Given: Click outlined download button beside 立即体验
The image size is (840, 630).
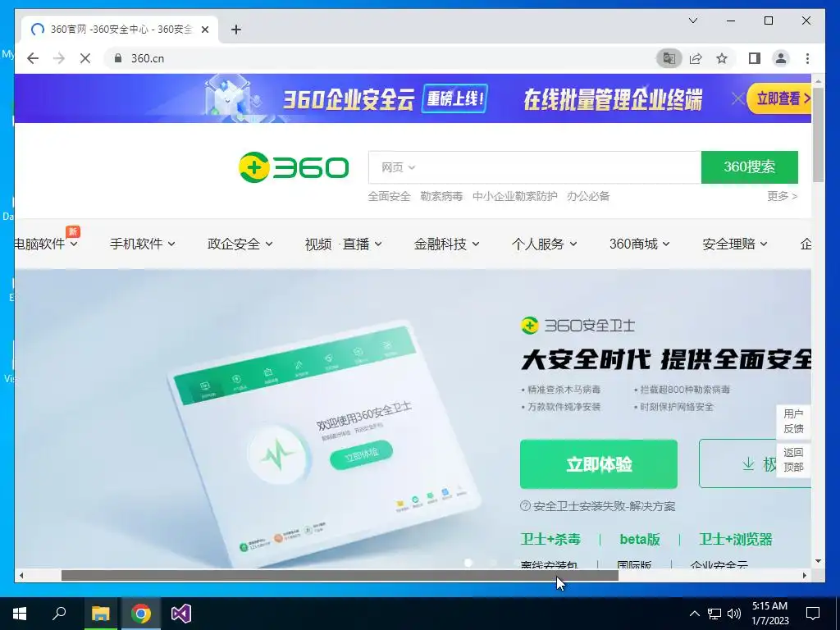Looking at the screenshot, I should click(739, 464).
